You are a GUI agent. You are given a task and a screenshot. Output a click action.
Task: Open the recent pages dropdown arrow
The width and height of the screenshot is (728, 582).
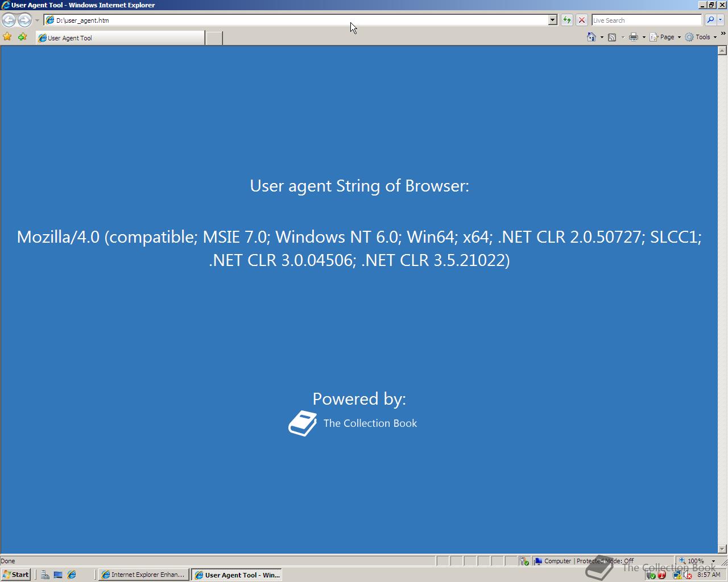(x=37, y=20)
